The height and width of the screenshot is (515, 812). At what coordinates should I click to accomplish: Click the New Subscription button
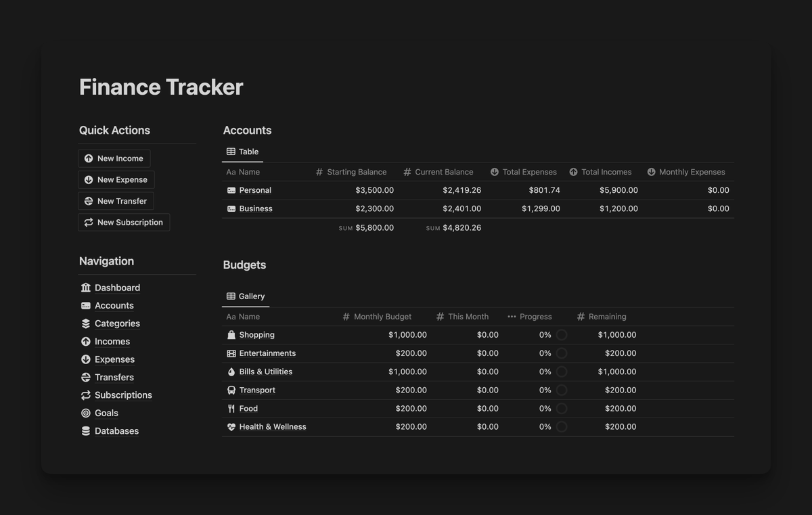(x=124, y=222)
